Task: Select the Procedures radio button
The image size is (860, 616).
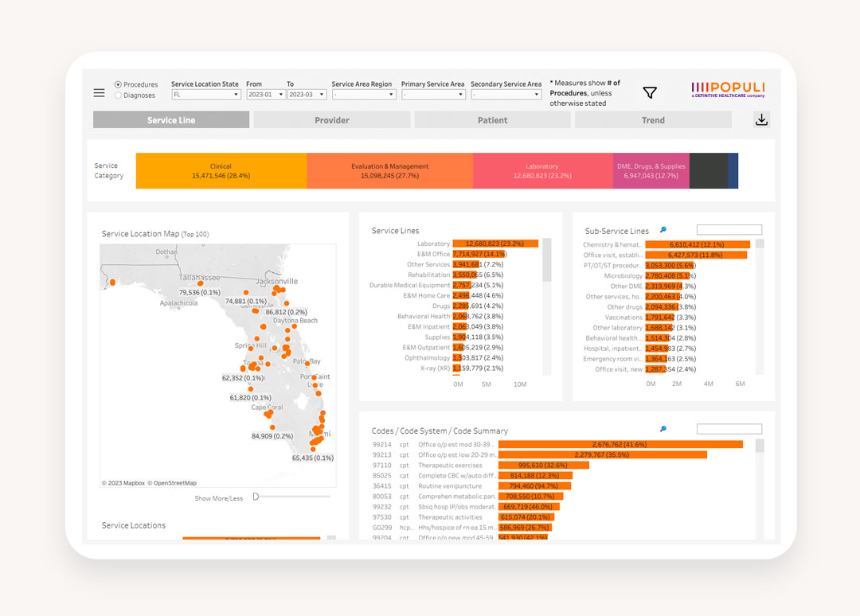Action: point(118,84)
